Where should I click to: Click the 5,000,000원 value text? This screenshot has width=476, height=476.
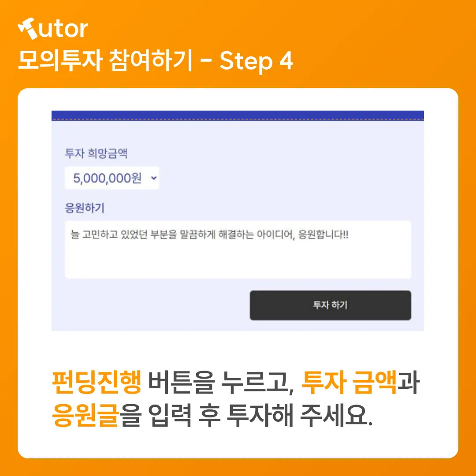[108, 178]
